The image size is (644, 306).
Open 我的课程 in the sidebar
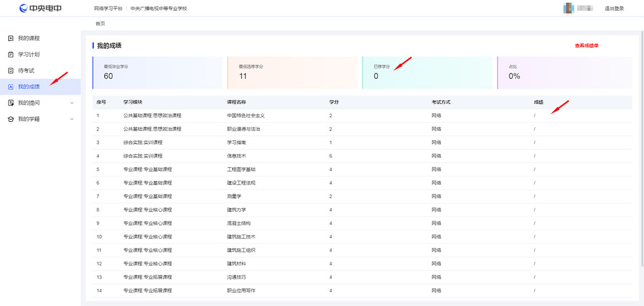[40, 38]
